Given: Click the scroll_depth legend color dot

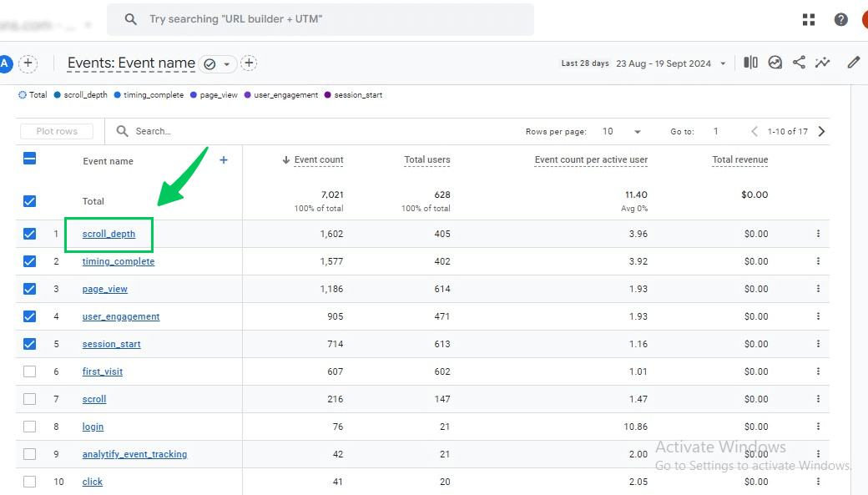Looking at the screenshot, I should 57,94.
